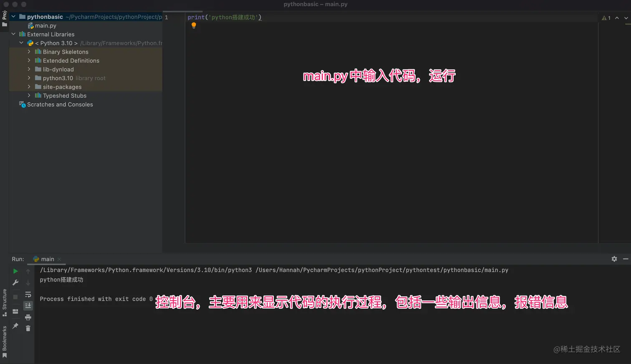Collapse External Libraries node
631x364 pixels.
(x=13, y=34)
